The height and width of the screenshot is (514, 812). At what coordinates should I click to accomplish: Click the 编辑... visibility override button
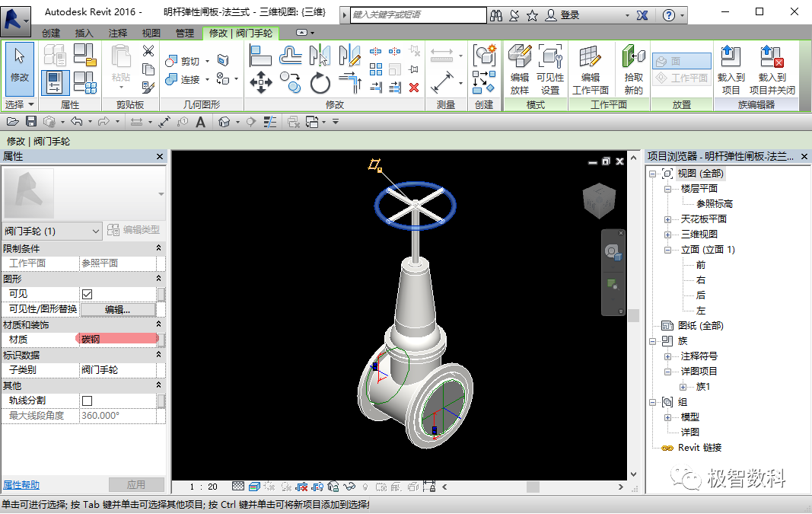[118, 309]
